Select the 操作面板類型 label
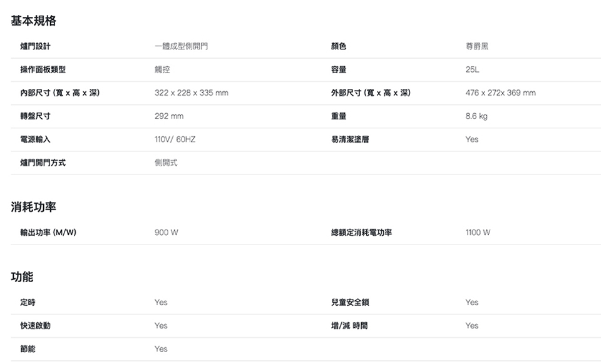This screenshot has height=364, width=601. [x=43, y=70]
